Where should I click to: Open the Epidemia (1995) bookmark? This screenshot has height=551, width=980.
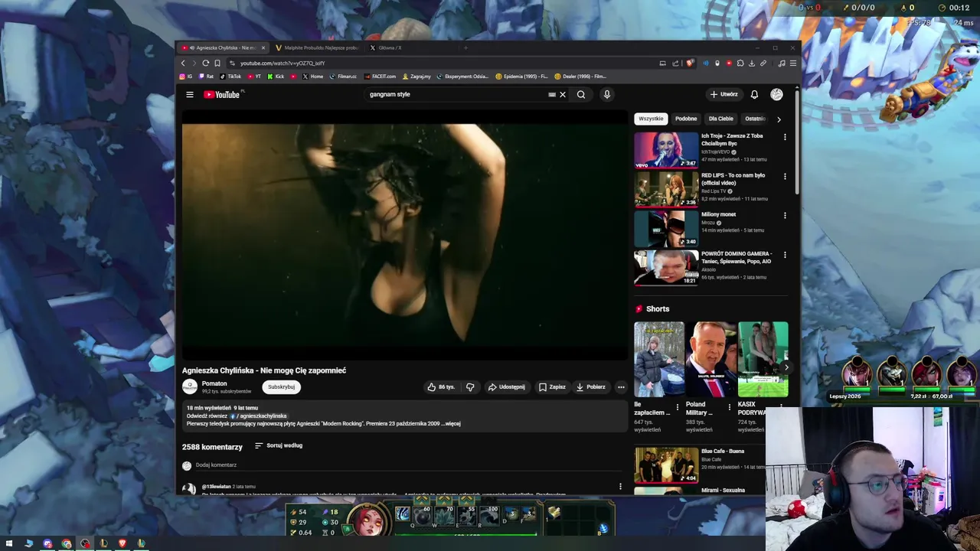(x=521, y=77)
